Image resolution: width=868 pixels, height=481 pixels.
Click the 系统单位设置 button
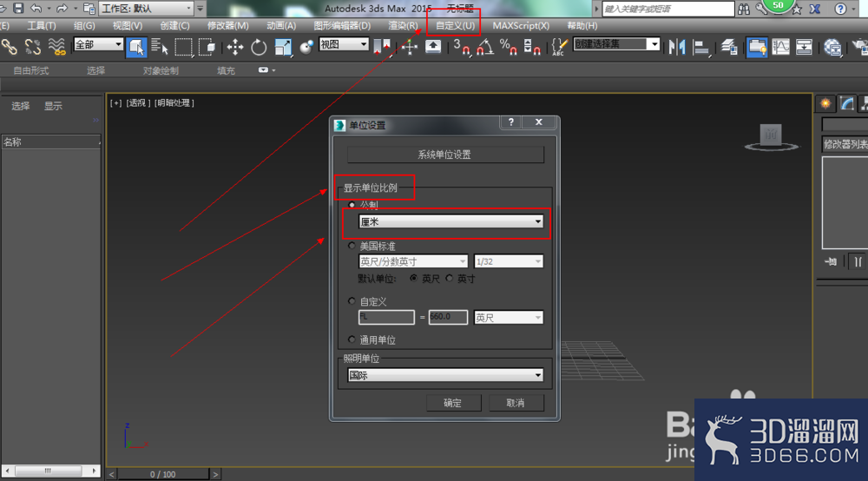[445, 155]
